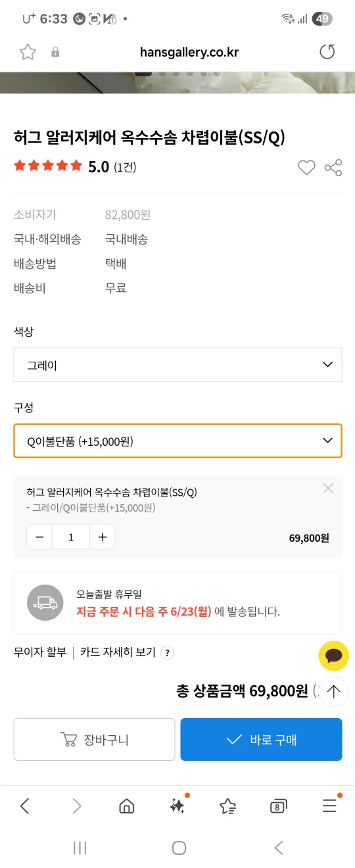The width and height of the screenshot is (355, 868).
Task: Go to browser home page
Action: pos(126,806)
